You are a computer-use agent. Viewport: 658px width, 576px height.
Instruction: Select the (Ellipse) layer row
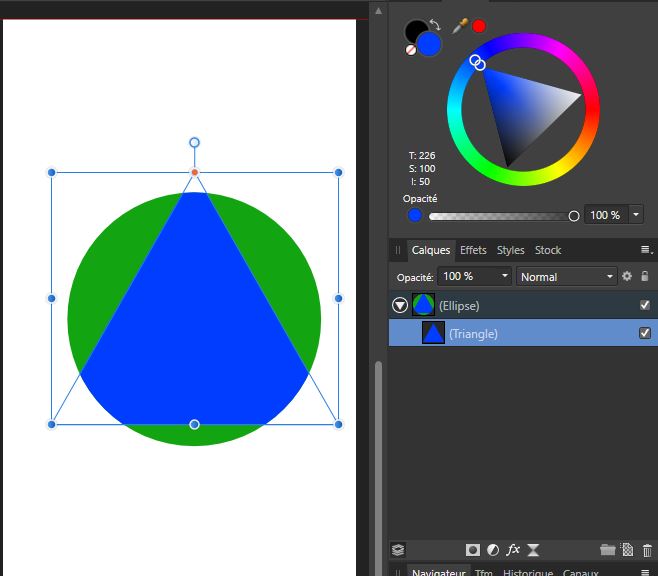tap(523, 305)
